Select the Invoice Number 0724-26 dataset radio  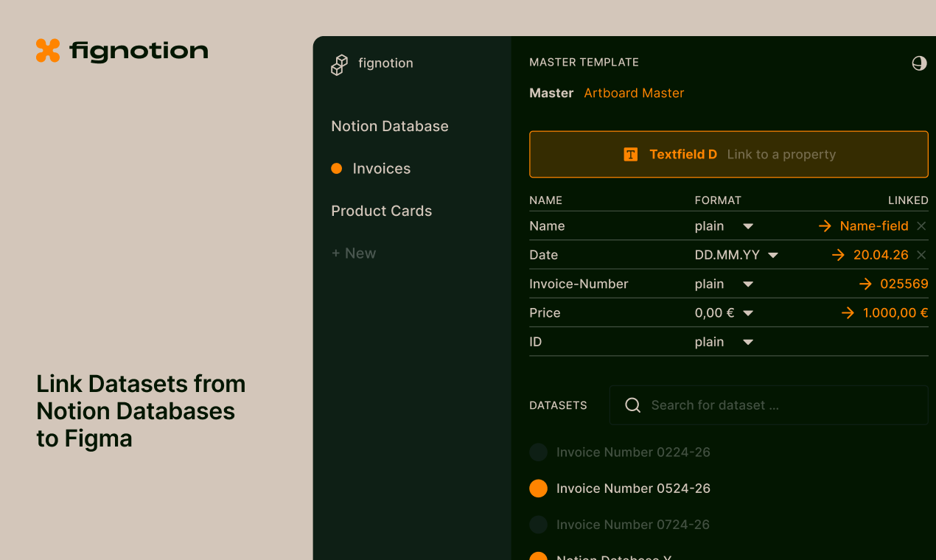[x=539, y=525]
